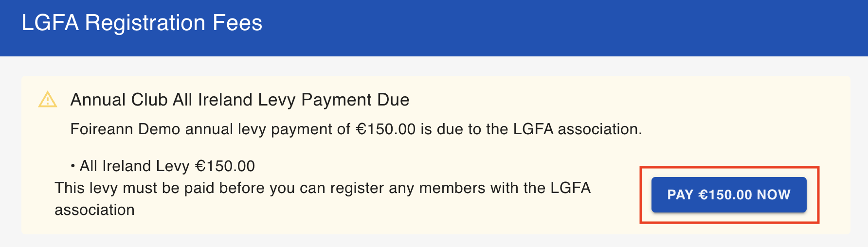Click the levy must be paid notice text
Image resolution: width=868 pixels, height=247 pixels.
point(323,198)
